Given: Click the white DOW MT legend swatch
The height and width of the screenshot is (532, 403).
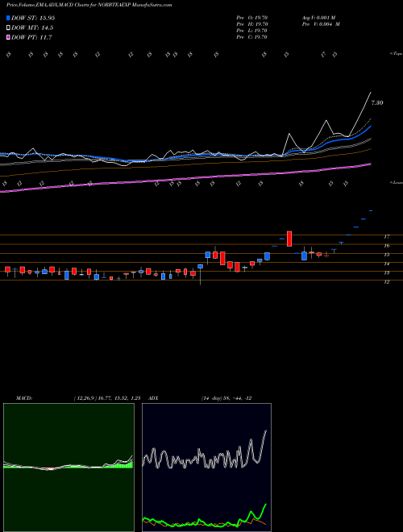Looking at the screenshot, I should (9, 28).
